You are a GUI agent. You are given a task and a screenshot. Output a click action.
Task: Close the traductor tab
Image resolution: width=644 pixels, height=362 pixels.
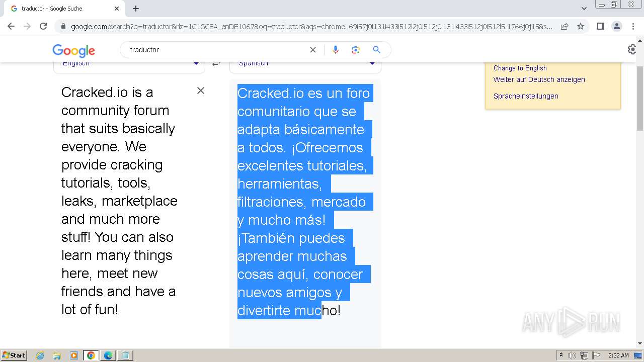(x=117, y=9)
